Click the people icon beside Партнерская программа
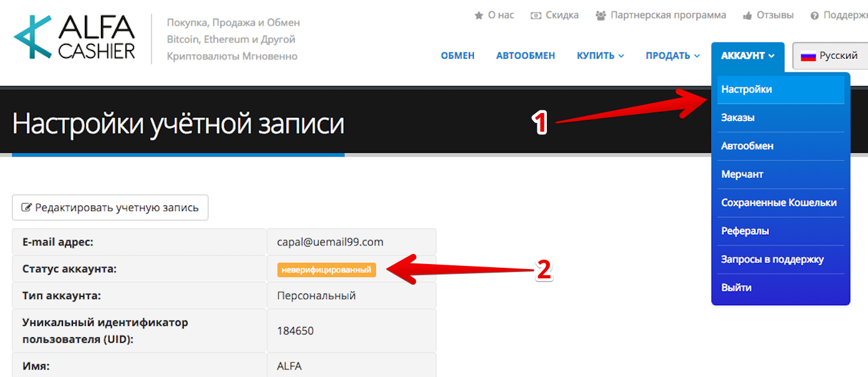This screenshot has height=377, width=868. coord(600,16)
